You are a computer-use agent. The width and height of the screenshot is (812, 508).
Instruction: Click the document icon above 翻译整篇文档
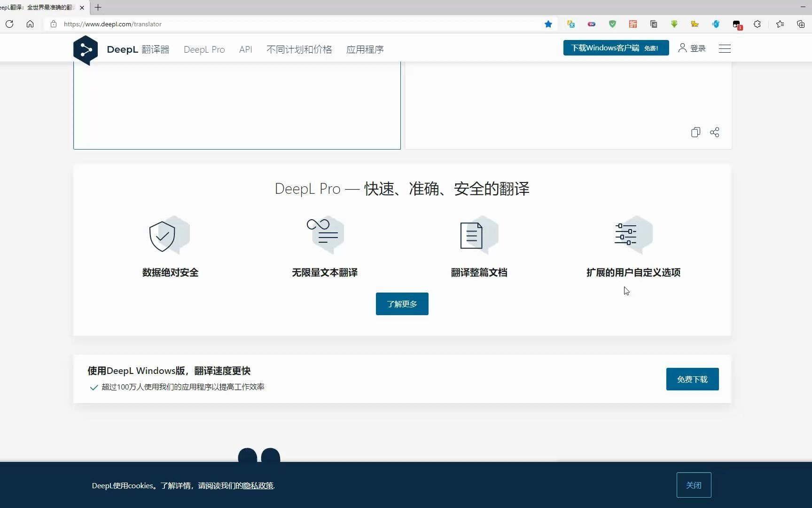[x=479, y=235]
